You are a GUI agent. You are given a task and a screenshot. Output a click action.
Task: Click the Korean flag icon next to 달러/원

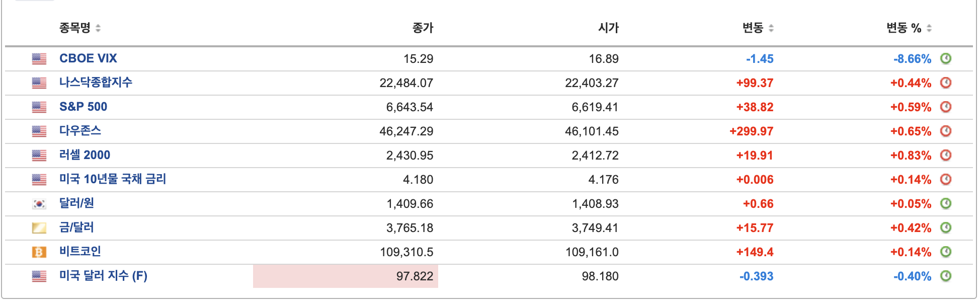(39, 203)
